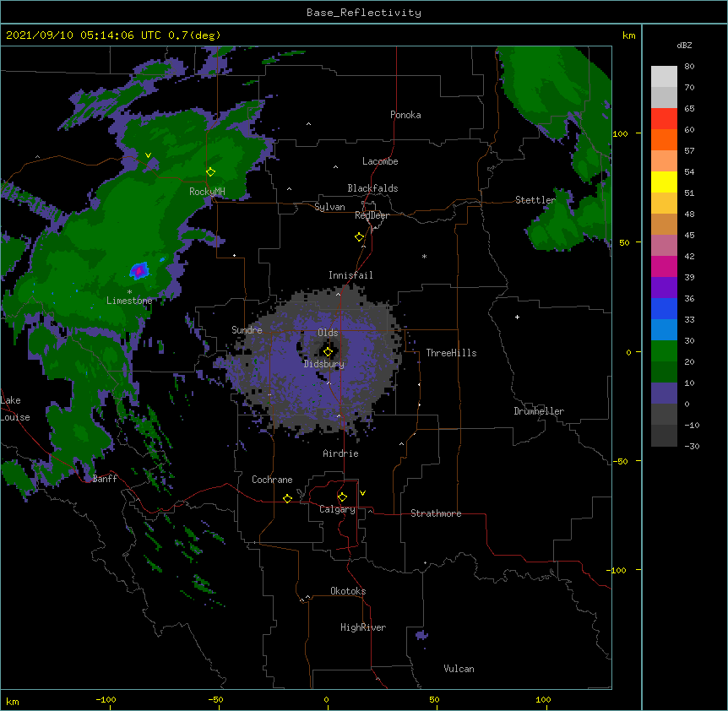Click the Ponoka city label

405,115
